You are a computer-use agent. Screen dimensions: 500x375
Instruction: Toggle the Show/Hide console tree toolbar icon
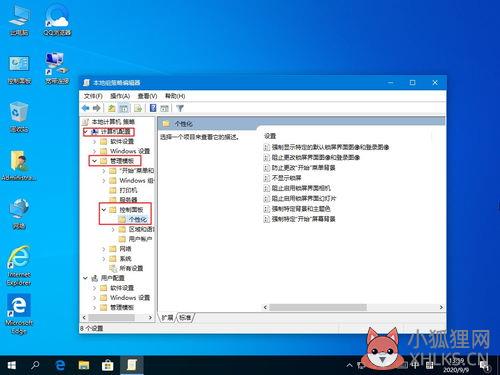tap(124, 108)
